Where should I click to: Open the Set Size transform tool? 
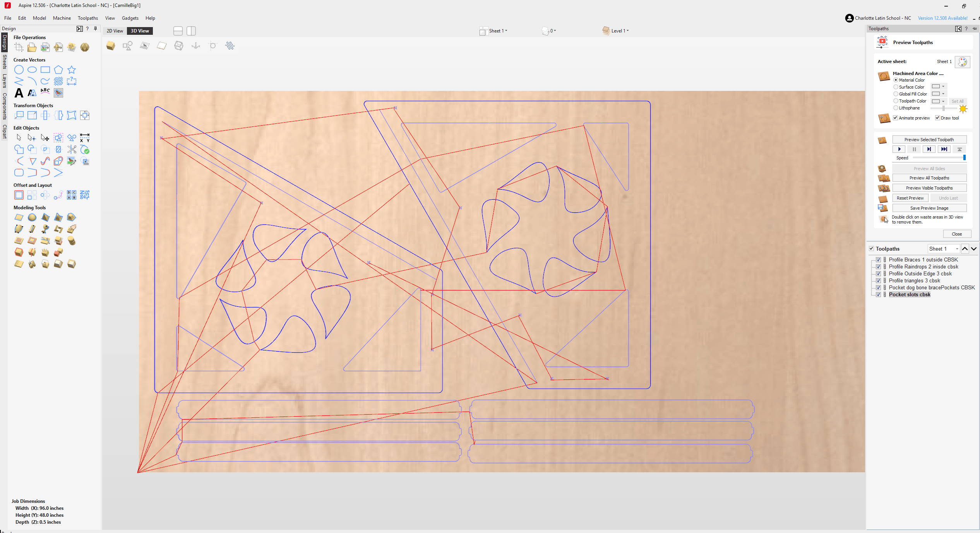point(32,115)
